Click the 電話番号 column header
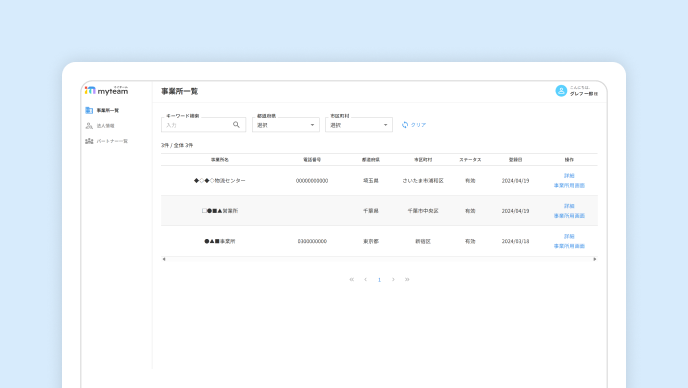 point(312,160)
